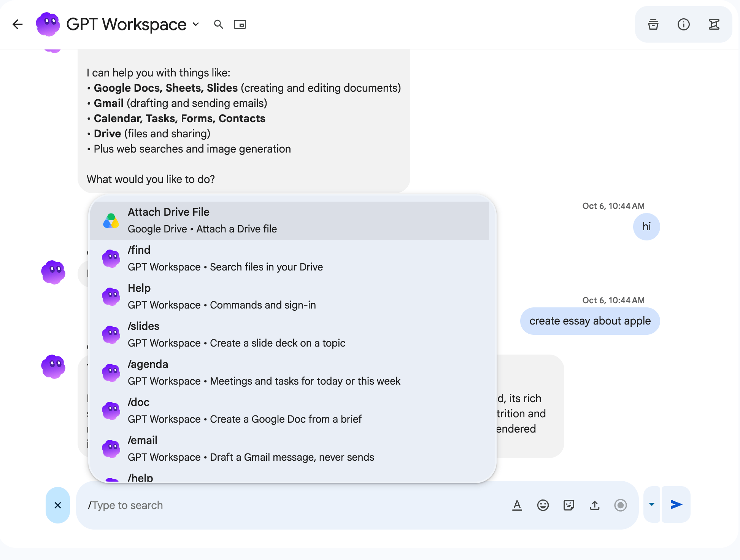Open chat in pop-out window
Image resolution: width=740 pixels, height=560 pixels.
(240, 24)
